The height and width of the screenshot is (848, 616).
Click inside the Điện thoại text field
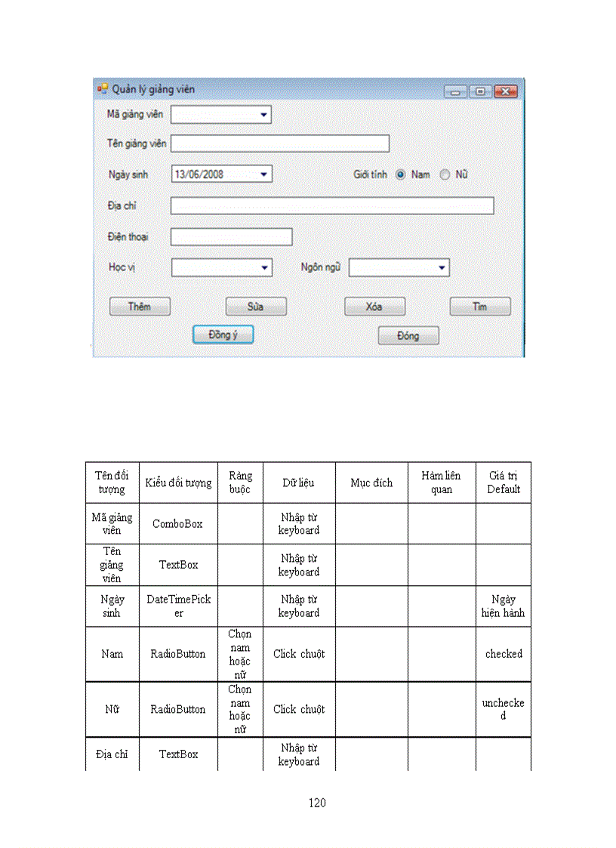[230, 236]
